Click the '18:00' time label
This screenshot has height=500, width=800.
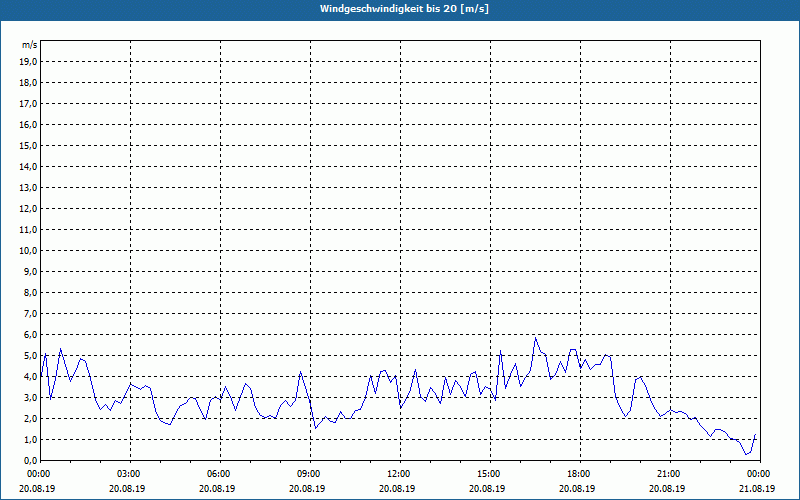point(578,474)
